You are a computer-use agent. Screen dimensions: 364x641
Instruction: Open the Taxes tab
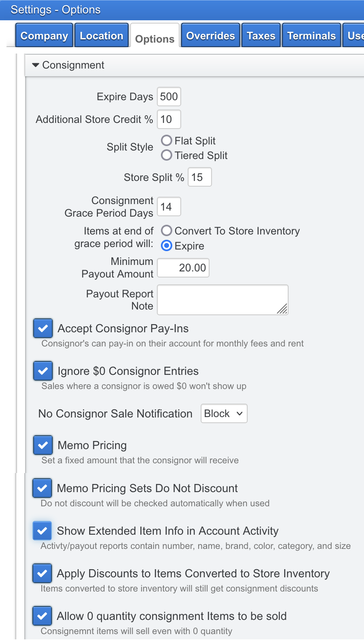tap(261, 35)
